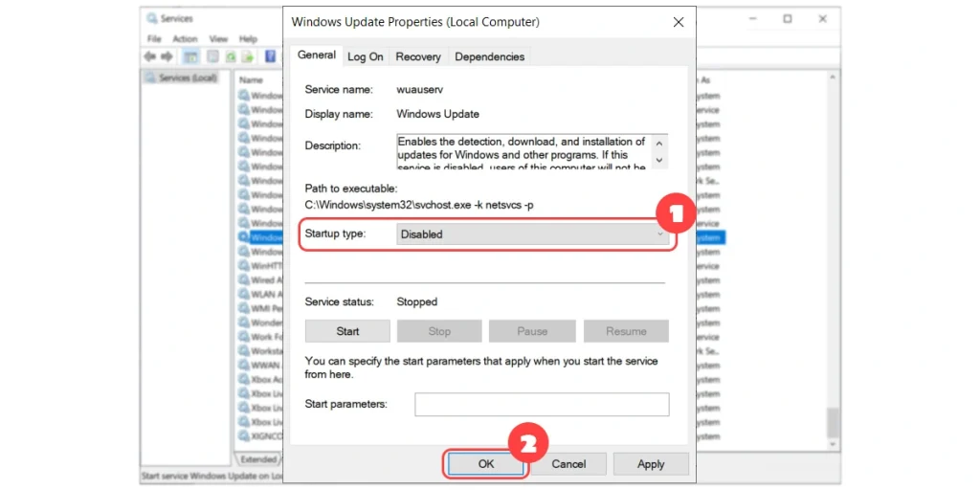Screen dimensions: 980x490
Task: Click the Name column header
Action: [x=252, y=80]
